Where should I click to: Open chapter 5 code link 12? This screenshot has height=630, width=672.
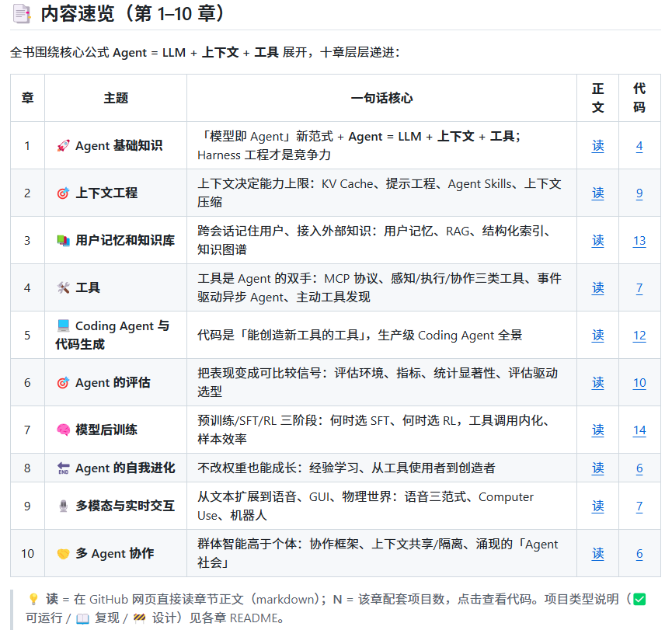pyautogui.click(x=639, y=336)
